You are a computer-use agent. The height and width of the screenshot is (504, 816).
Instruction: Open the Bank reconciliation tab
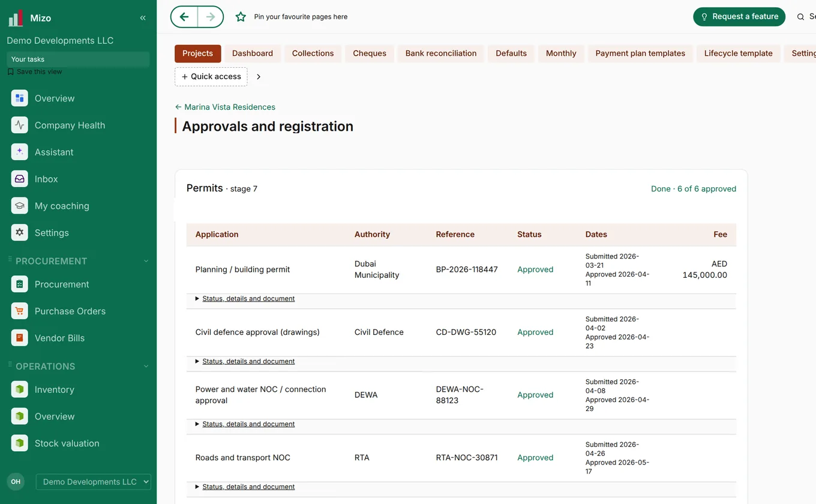(441, 53)
